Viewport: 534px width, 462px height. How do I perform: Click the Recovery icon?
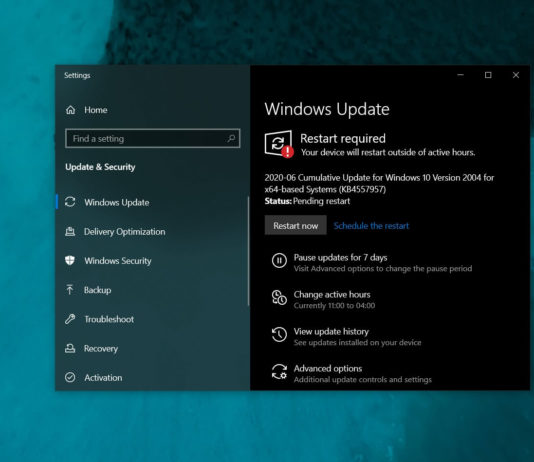(x=70, y=348)
